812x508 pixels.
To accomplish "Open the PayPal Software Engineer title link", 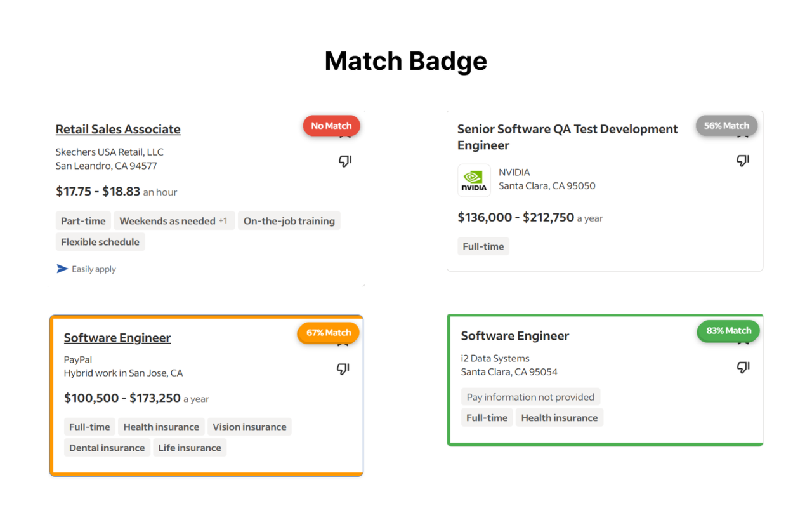I will [x=117, y=338].
